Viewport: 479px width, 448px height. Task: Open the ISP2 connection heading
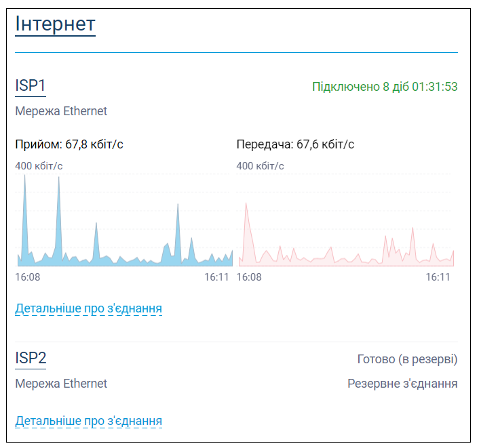[31, 358]
